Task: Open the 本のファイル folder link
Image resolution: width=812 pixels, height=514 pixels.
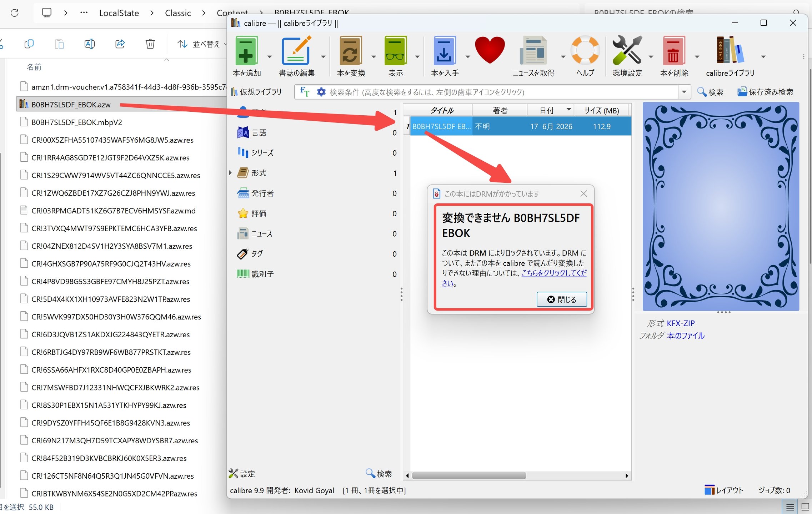Action: click(x=686, y=336)
